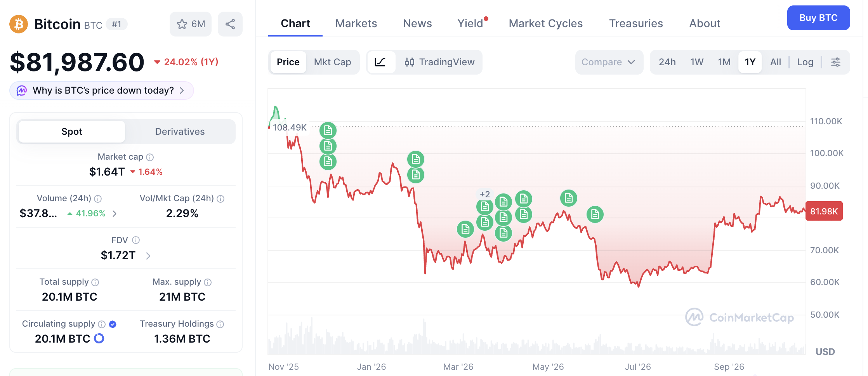Expand the +2 clustered news markers

[485, 194]
